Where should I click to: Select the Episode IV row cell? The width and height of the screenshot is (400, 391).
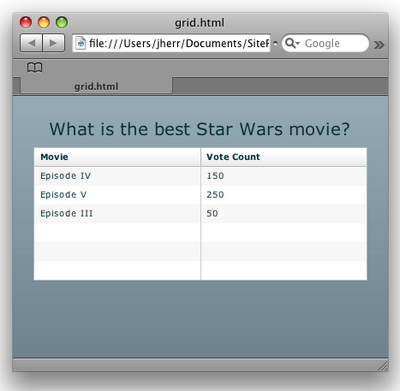117,176
